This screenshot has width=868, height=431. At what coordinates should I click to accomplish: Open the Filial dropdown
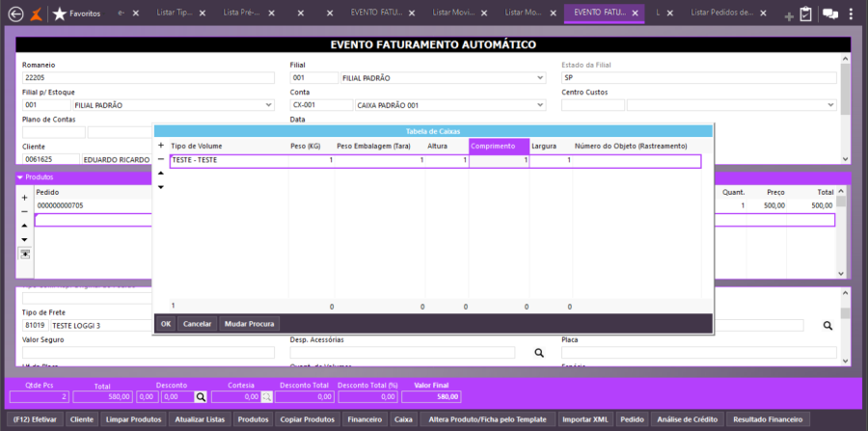pos(541,78)
